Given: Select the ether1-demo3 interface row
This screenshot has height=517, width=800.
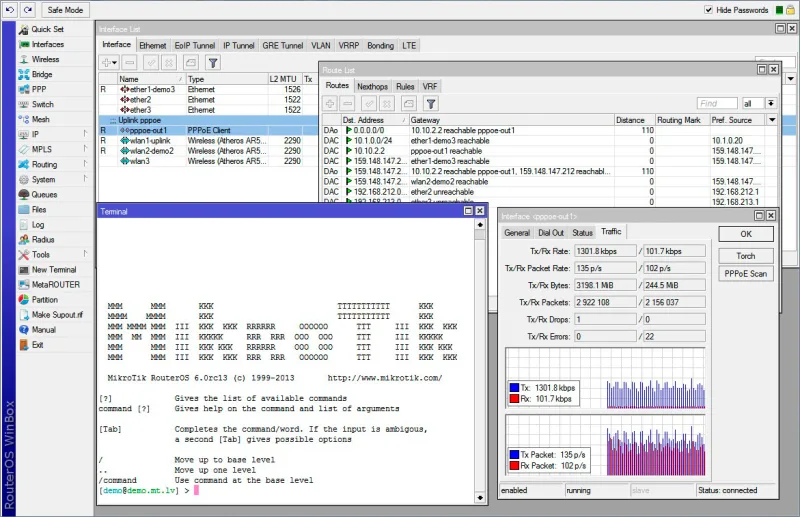Looking at the screenshot, I should [208, 89].
